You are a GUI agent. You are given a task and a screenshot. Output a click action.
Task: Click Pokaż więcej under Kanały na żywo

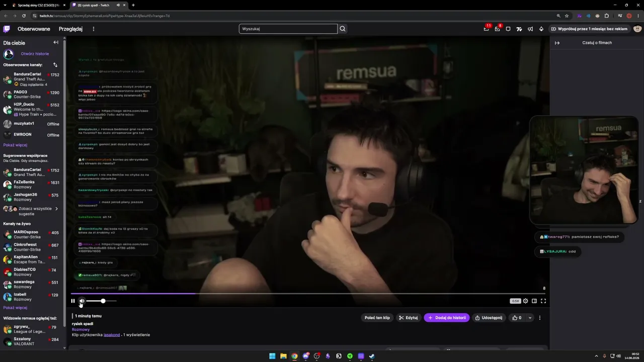point(15,308)
